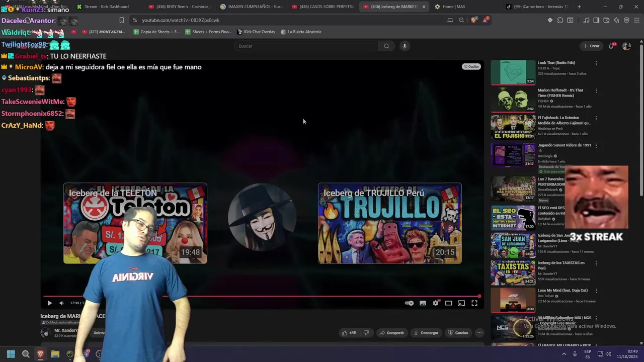Open Brave Rewards triangle icon
This screenshot has height=362, width=644.
click(486, 20)
